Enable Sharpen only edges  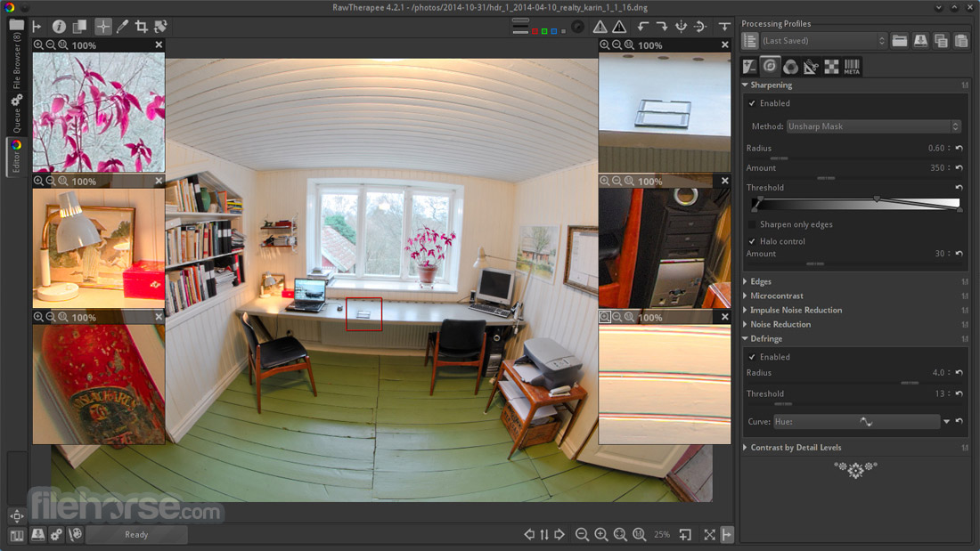[752, 224]
